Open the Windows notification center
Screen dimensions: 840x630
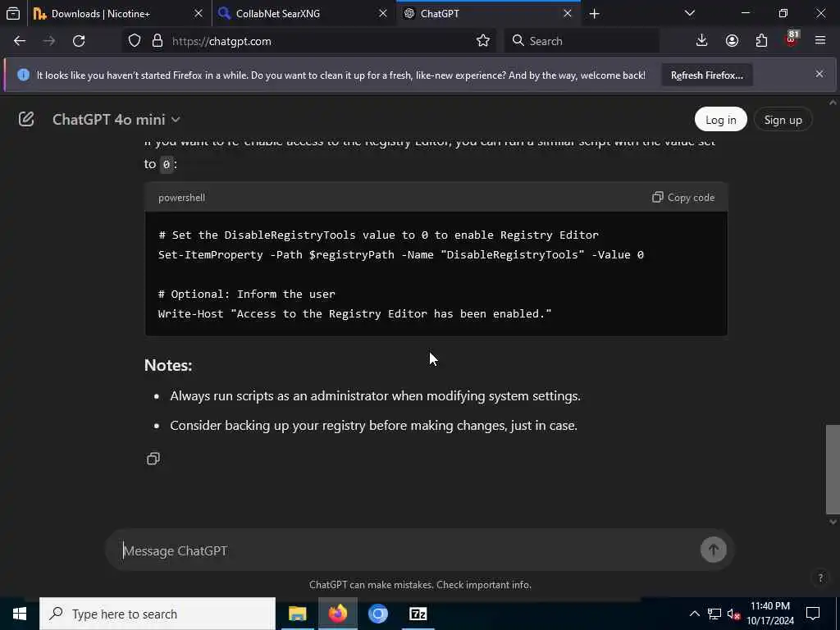tap(813, 614)
